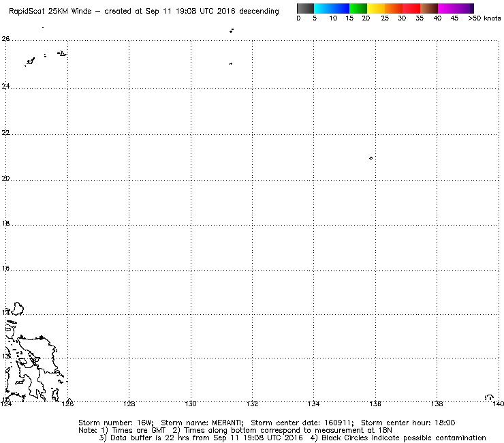The image size is (504, 443).
Task: Click the small island circle near 21N 136E
Action: click(371, 158)
